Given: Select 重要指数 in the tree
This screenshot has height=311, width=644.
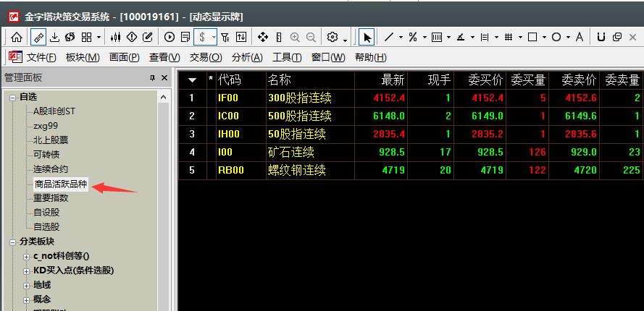Looking at the screenshot, I should point(51,198).
